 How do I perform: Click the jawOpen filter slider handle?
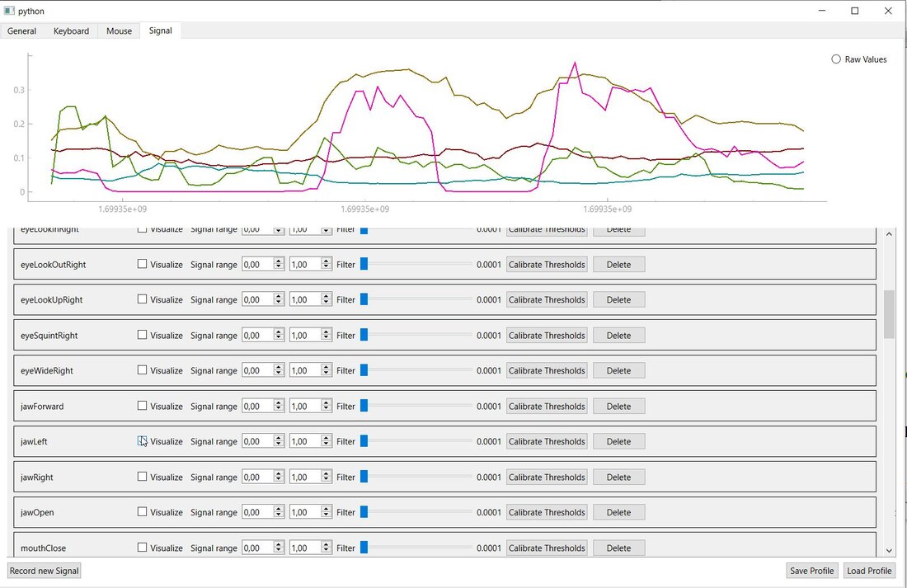(364, 512)
